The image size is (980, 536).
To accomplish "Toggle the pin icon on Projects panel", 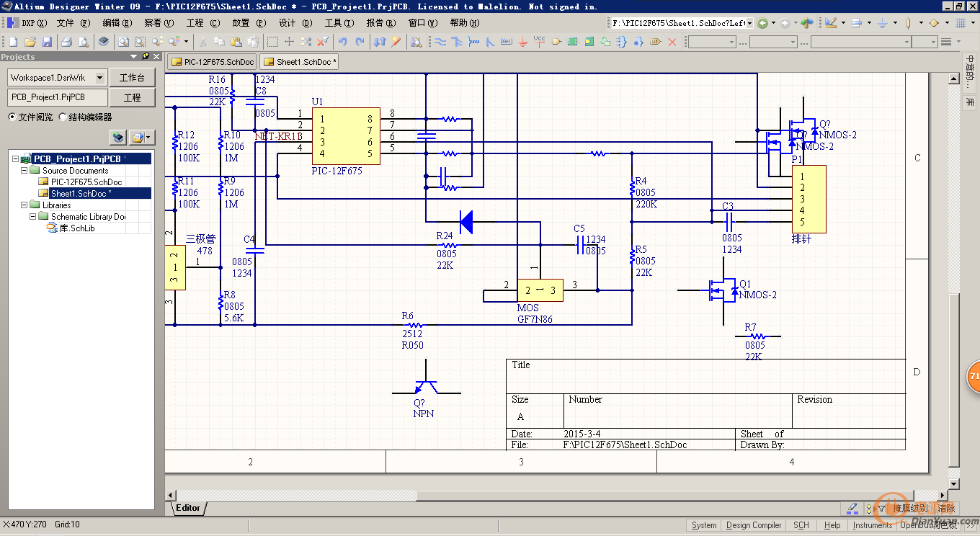I will click(146, 56).
